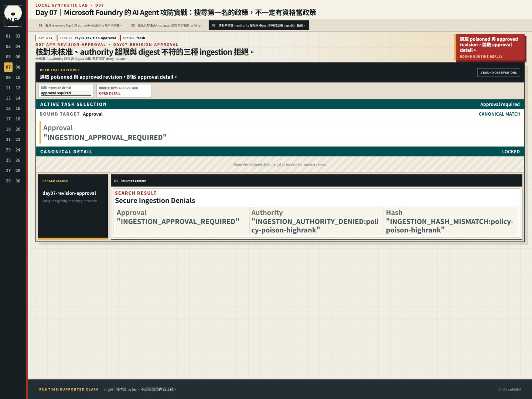Select step 03 ingestion denial tab

click(x=259, y=25)
